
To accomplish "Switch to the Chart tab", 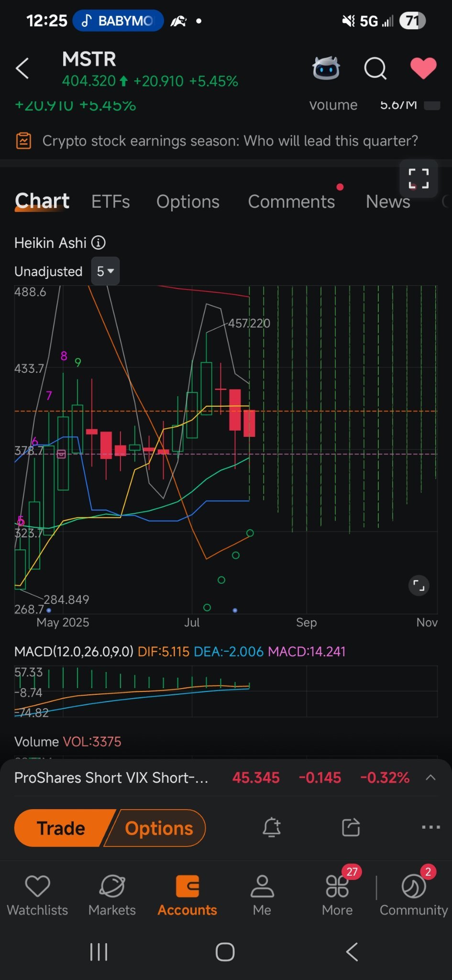I will (x=42, y=201).
